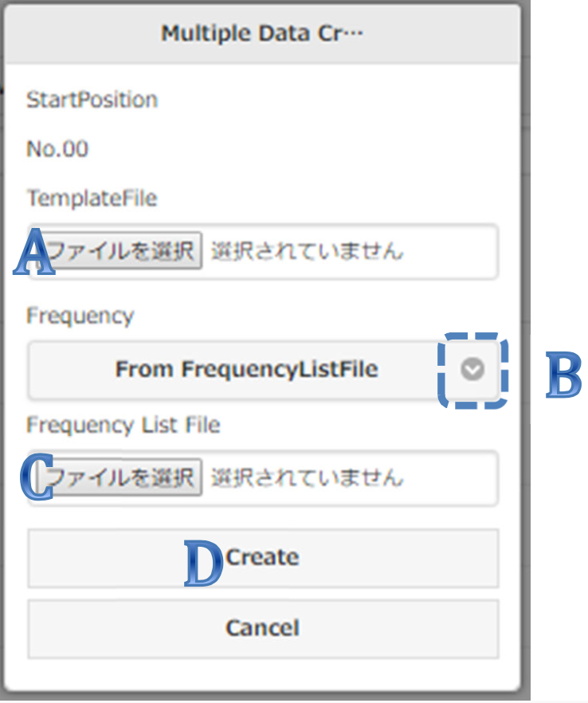The image size is (588, 703).
Task: Click the no-file-selected text under TemplateFile
Action: click(308, 252)
